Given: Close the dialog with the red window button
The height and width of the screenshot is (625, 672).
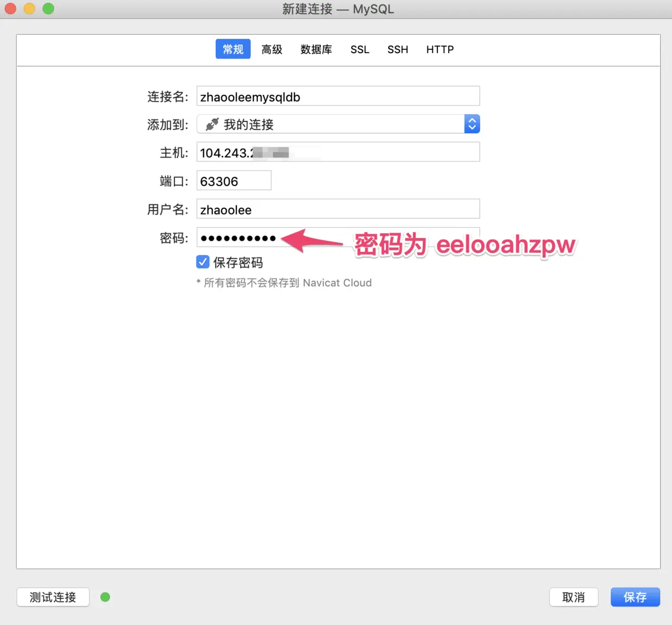Looking at the screenshot, I should pos(10,9).
